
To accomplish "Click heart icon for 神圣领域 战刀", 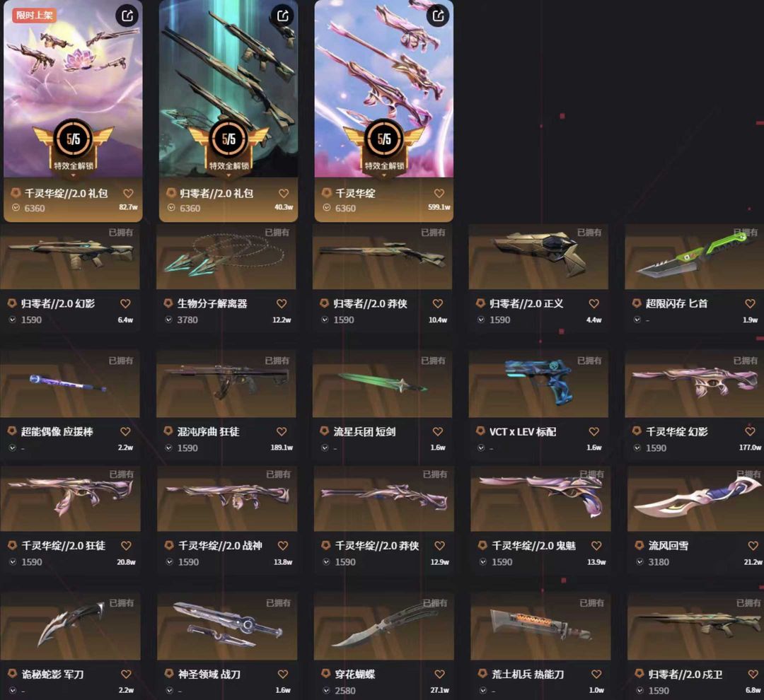I will click(282, 674).
